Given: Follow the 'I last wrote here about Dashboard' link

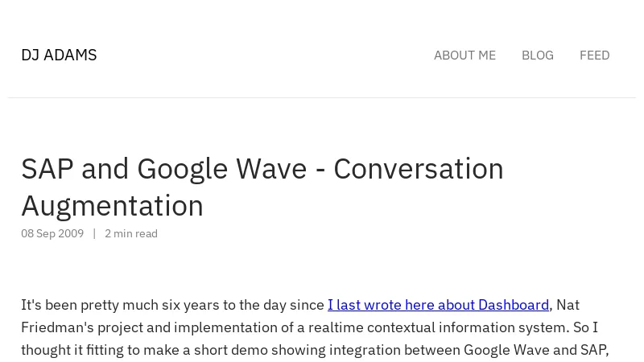Looking at the screenshot, I should point(437,304).
